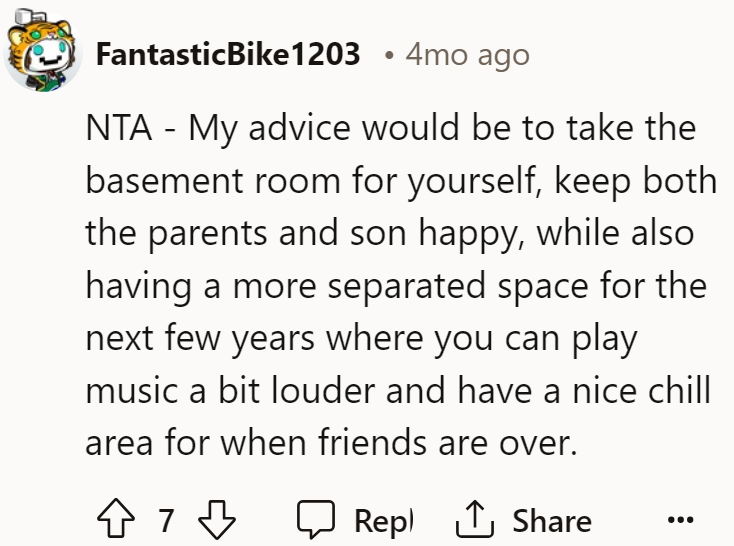The height and width of the screenshot is (546, 734).
Task: Click the '4mo ago' timestamp
Action: pos(467,55)
